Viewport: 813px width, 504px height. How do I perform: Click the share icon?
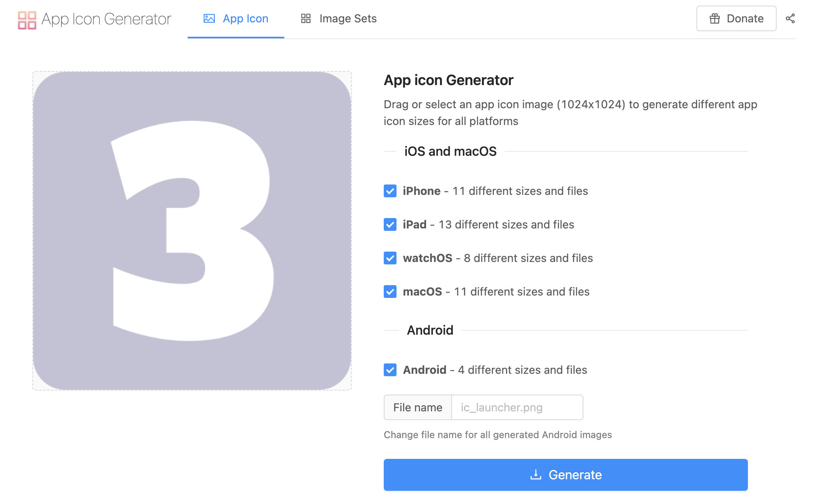coord(790,19)
